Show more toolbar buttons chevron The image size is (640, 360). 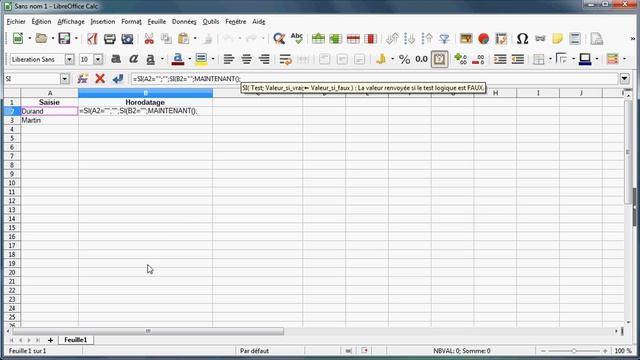click(633, 38)
